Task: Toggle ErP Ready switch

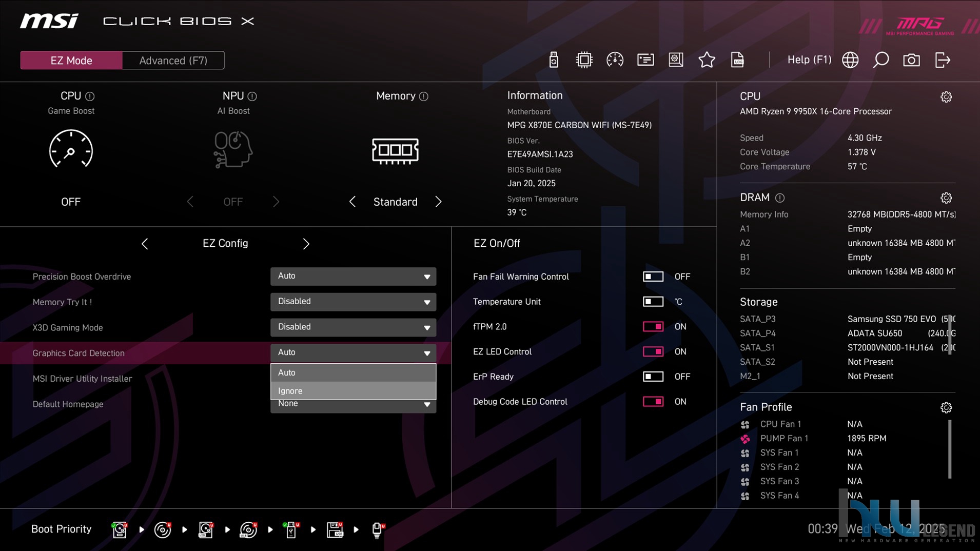Action: [x=653, y=377]
